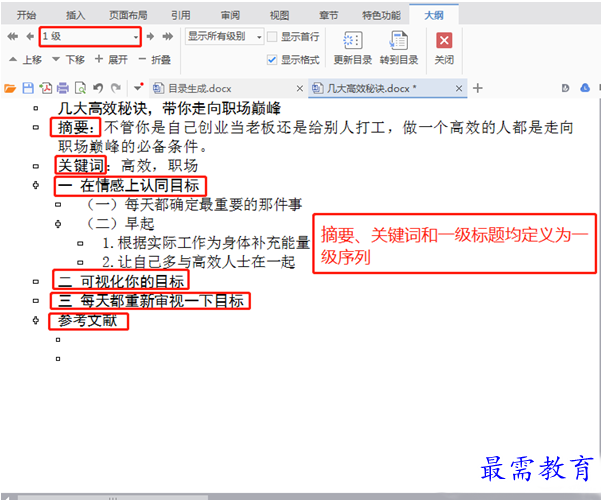
Task: Add a new document tab with plus
Action: coord(478,88)
